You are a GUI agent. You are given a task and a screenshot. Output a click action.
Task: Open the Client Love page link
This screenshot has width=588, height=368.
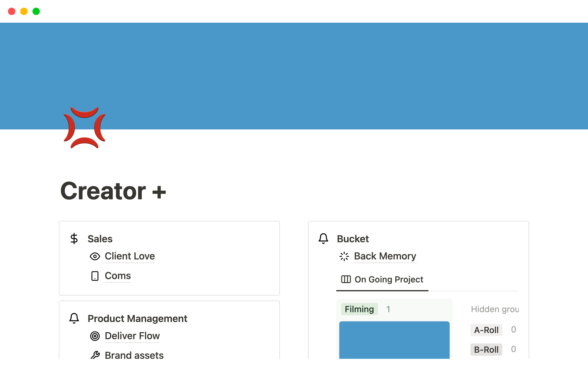(130, 256)
